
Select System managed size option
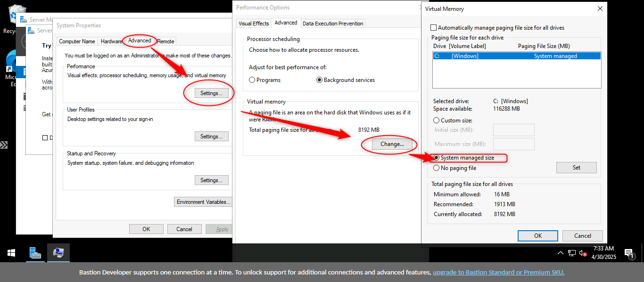pyautogui.click(x=436, y=158)
